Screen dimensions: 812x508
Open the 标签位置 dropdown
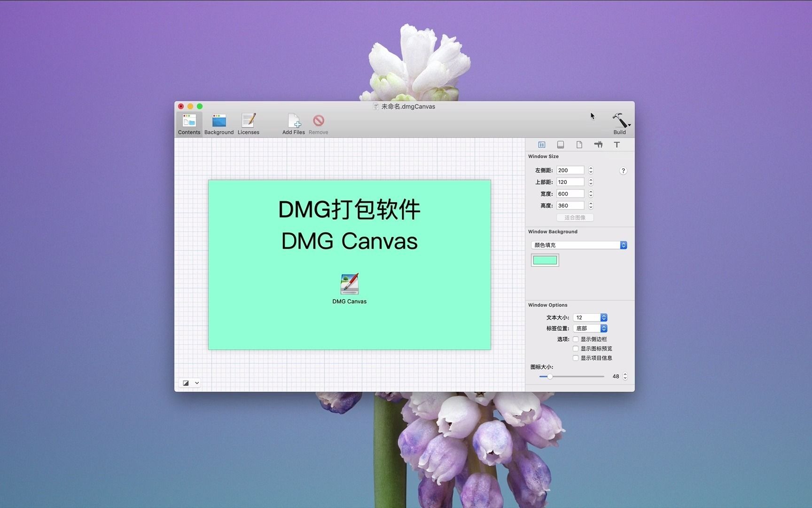click(590, 328)
